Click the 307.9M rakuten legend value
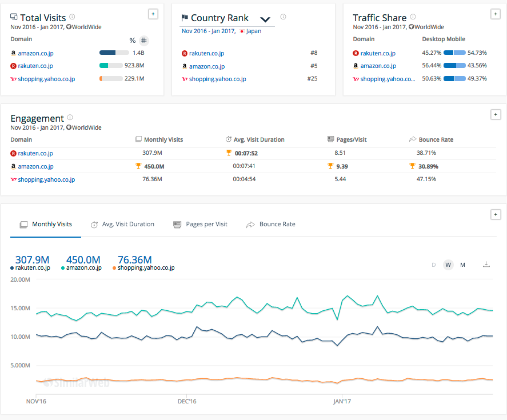Viewport: 507px width, 420px height. (x=33, y=259)
